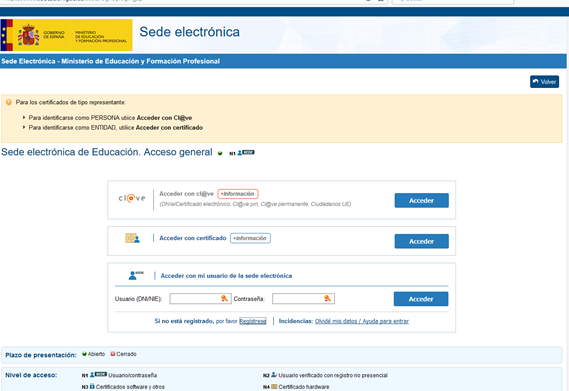Click the Gobierno de España coat of arms logo
The width and height of the screenshot is (569, 391).
point(29,35)
